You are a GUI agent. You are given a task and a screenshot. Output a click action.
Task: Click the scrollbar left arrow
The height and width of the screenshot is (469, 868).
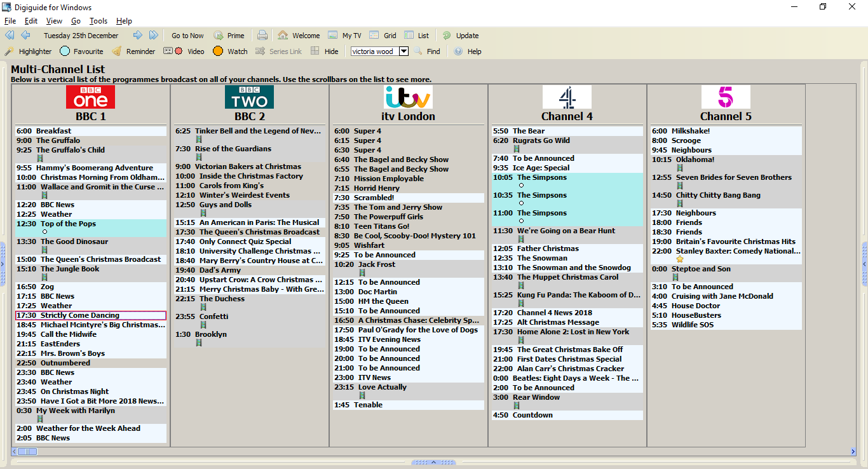pos(14,451)
